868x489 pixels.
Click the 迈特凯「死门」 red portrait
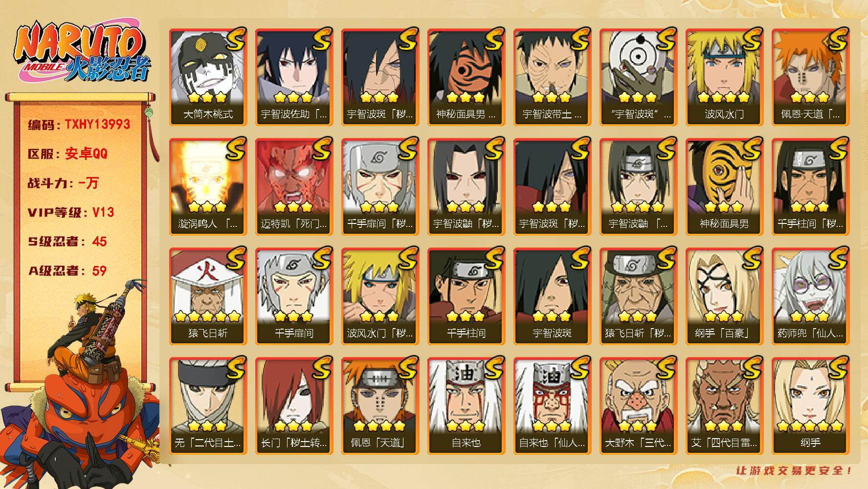point(294,187)
